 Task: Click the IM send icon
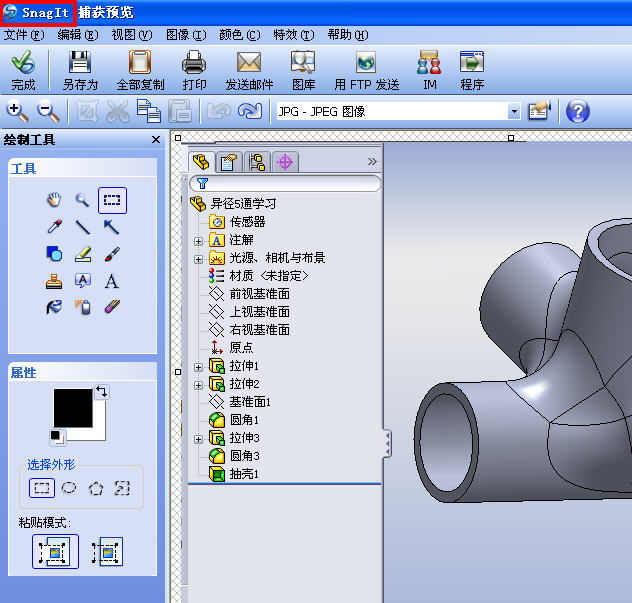point(429,62)
